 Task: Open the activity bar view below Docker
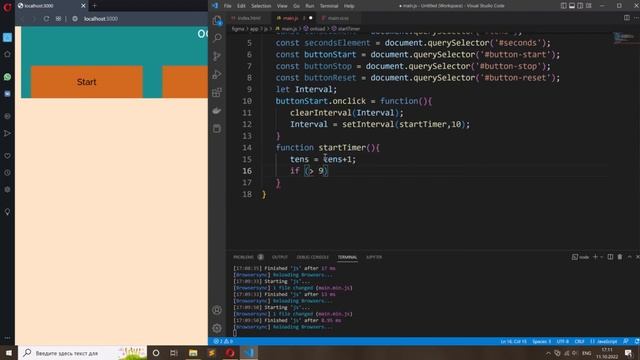(217, 129)
